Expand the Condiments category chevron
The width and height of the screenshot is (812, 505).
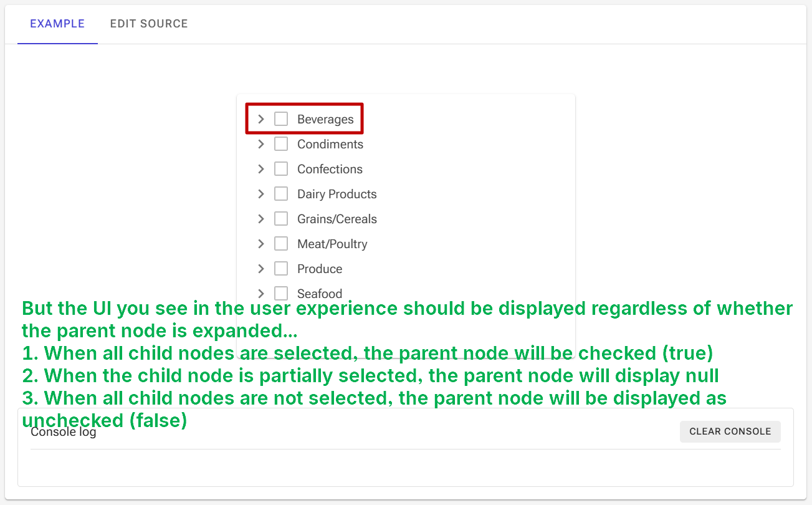click(x=261, y=144)
